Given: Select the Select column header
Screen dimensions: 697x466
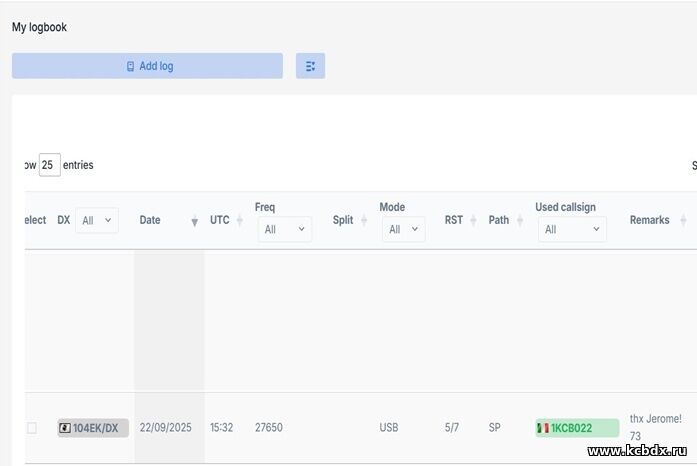Looking at the screenshot, I should click(34, 220).
